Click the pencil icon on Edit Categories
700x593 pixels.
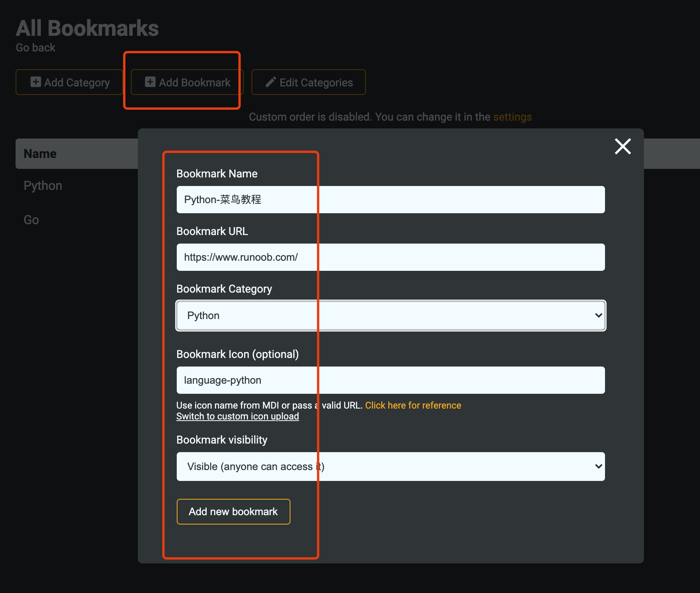point(271,82)
